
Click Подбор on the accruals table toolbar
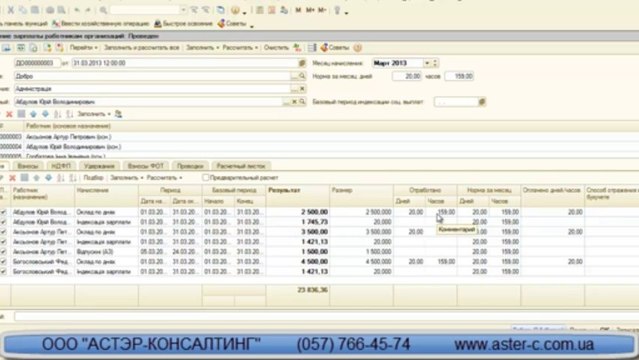coord(93,178)
